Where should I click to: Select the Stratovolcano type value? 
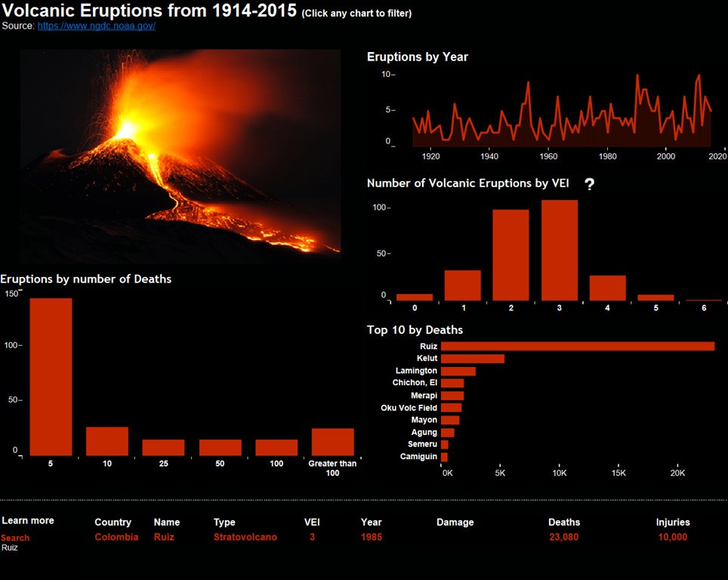coord(245,537)
